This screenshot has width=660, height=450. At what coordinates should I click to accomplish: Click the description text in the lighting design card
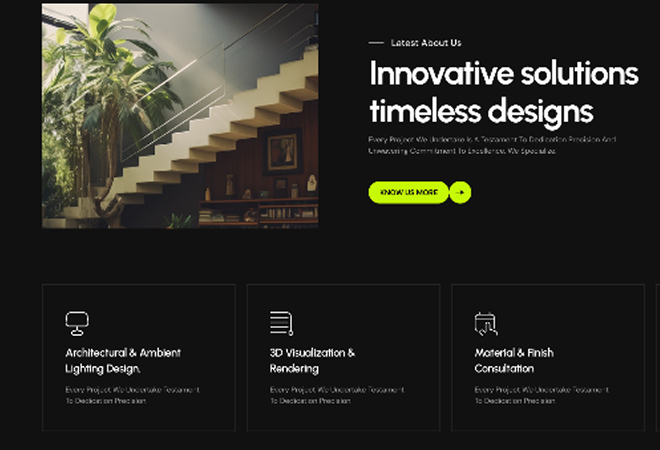[132, 395]
